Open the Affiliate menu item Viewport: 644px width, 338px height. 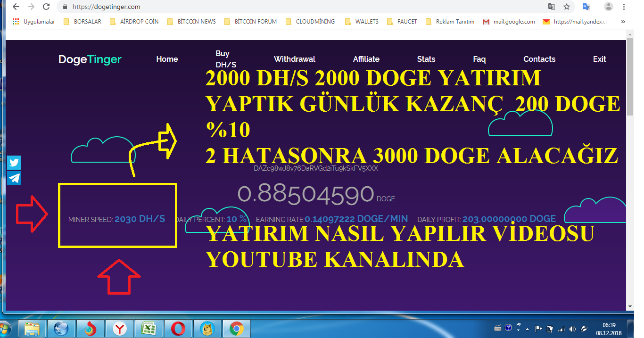point(366,59)
